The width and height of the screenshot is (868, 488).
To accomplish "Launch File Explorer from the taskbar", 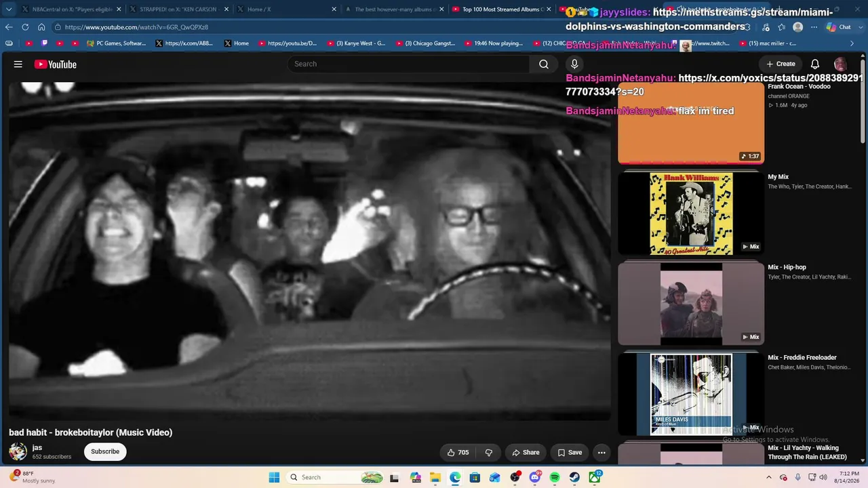I will pos(435,477).
